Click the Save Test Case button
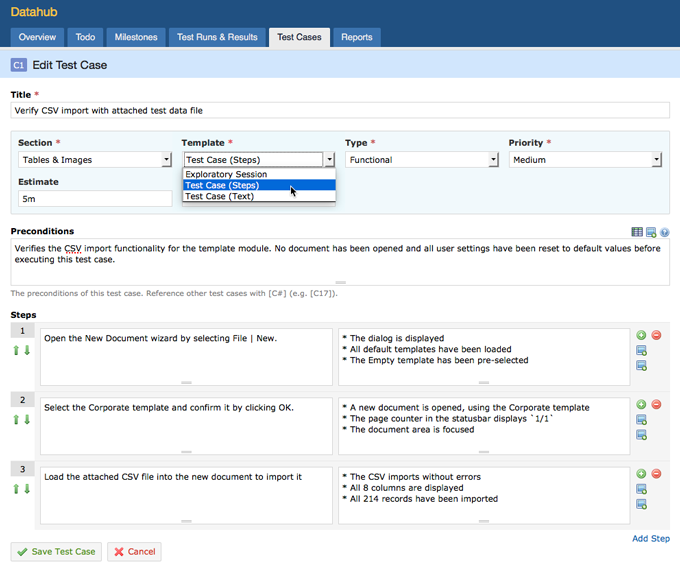This screenshot has width=680, height=570. pyautogui.click(x=56, y=551)
